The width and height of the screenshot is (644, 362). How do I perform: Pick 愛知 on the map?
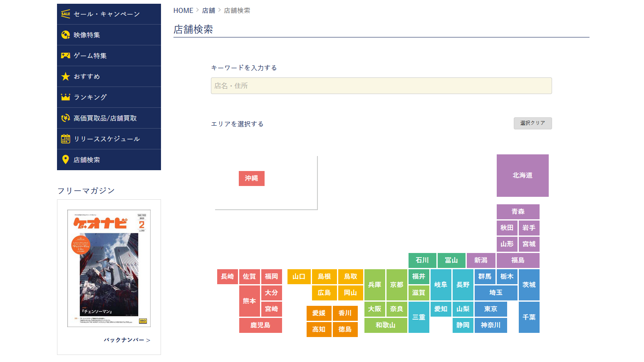coord(441,309)
